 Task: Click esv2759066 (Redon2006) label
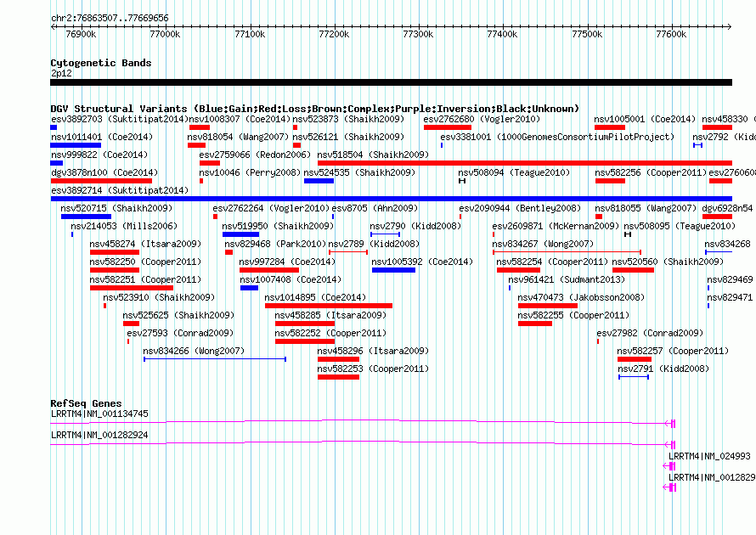[x=255, y=155]
